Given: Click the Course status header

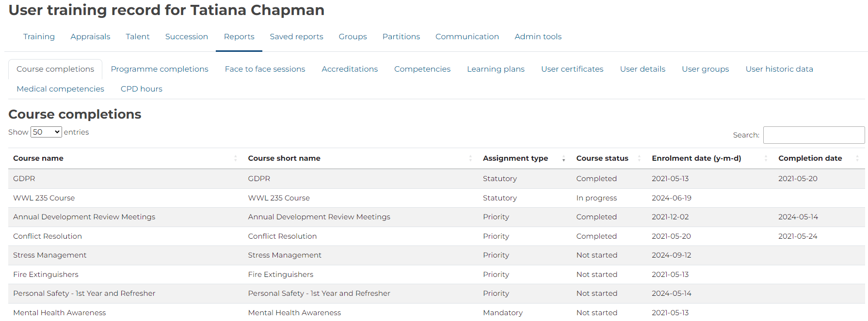Looking at the screenshot, I should (602, 158).
